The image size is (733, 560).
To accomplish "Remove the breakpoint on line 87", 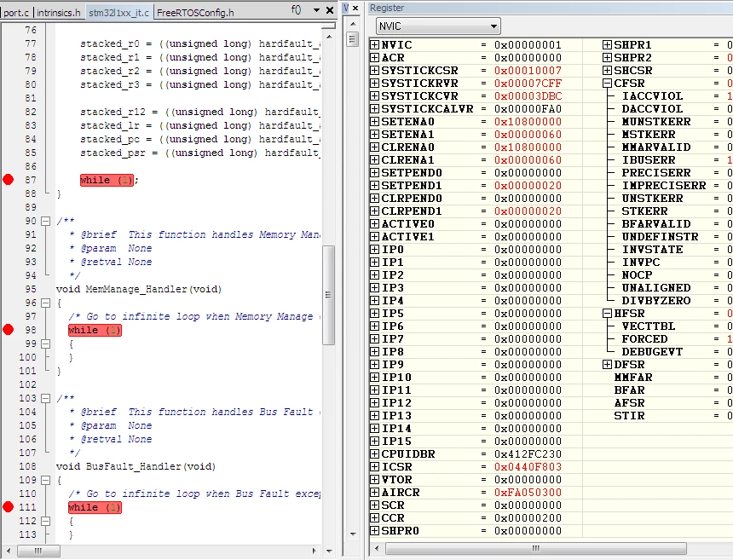I will [x=8, y=180].
